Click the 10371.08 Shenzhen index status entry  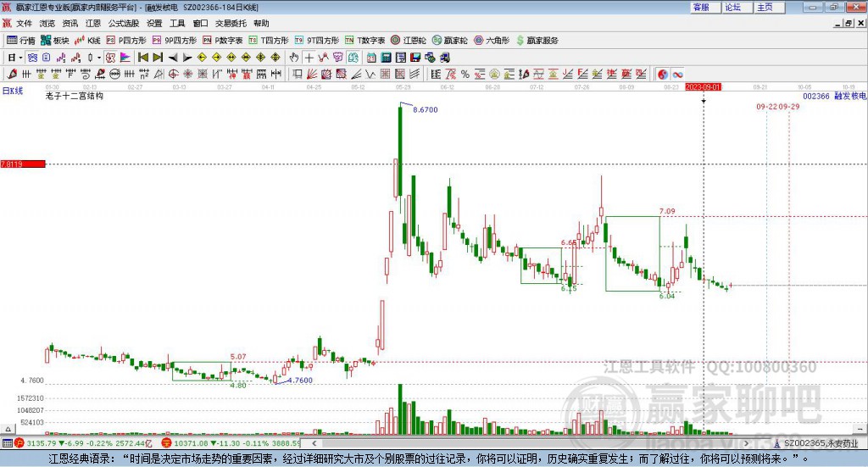[x=231, y=443]
